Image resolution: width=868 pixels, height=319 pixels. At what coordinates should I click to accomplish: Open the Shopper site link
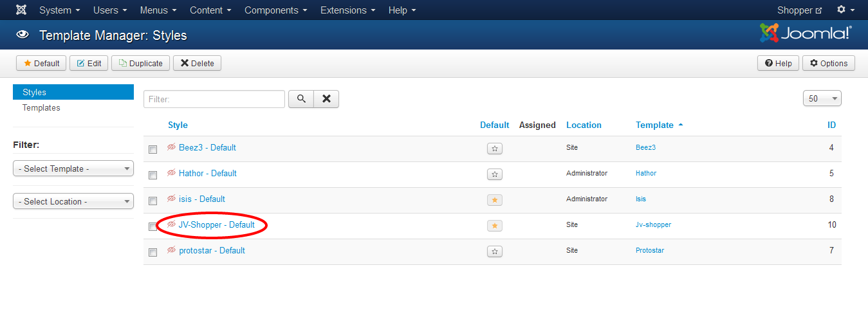(x=800, y=10)
